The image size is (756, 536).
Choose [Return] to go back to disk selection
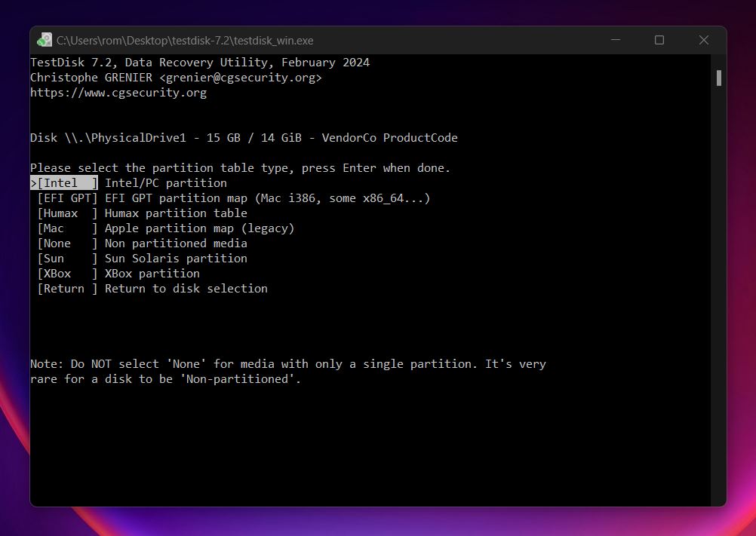67,289
